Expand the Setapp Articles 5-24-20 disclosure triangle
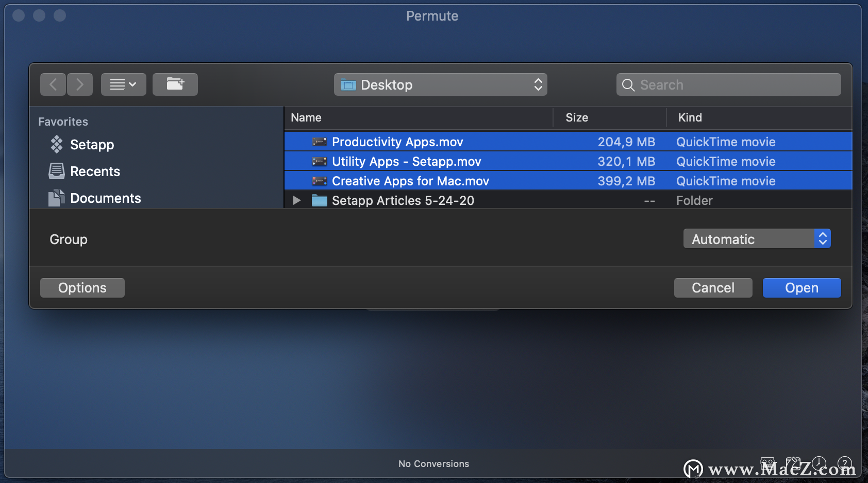The width and height of the screenshot is (868, 483). pyautogui.click(x=297, y=200)
